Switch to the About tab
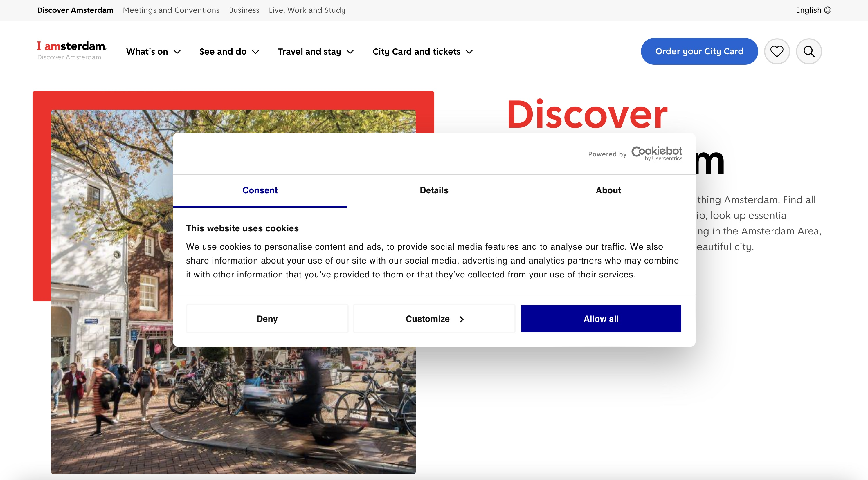The width and height of the screenshot is (868, 480). click(608, 190)
